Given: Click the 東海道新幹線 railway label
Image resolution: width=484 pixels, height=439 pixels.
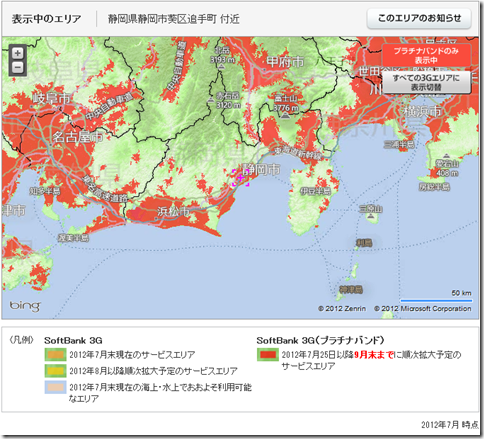Looking at the screenshot, I should (299, 153).
